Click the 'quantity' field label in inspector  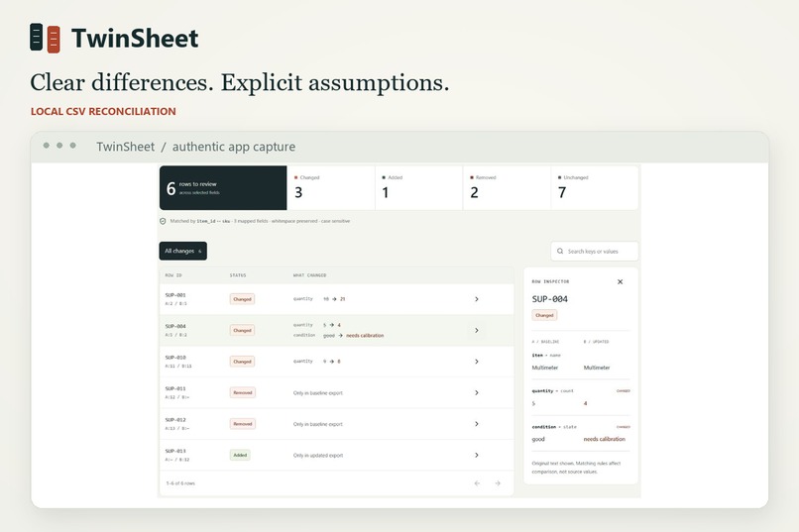tap(542, 391)
